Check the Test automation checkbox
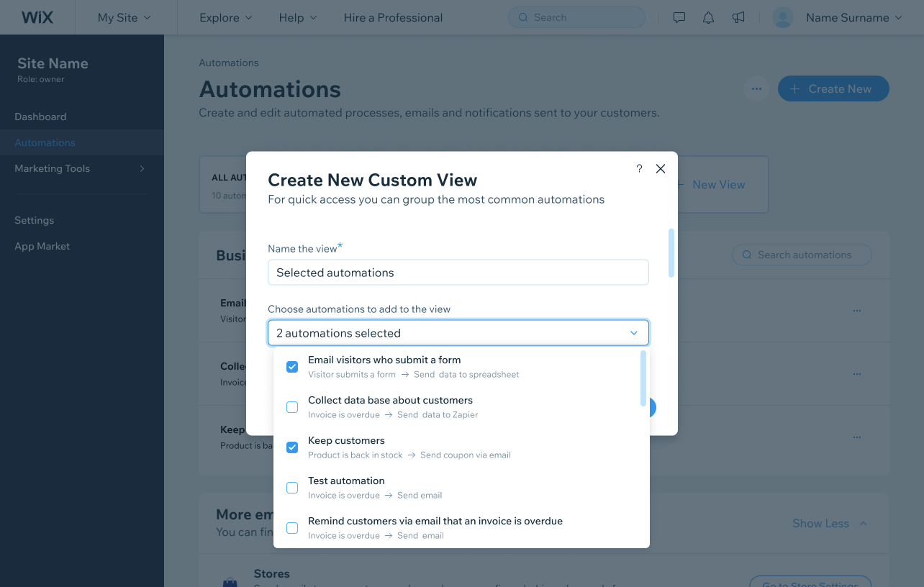The image size is (924, 587). tap(292, 488)
